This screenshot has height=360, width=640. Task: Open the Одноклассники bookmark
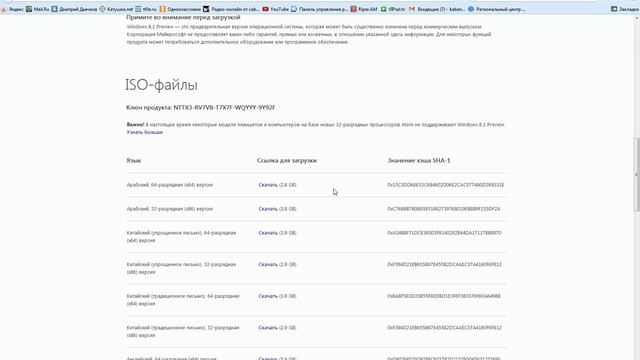[180, 9]
